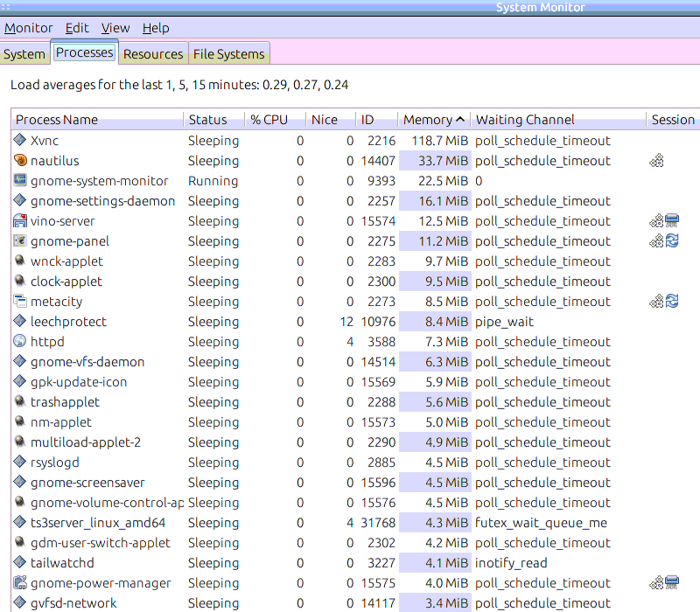
Task: Click the Xvnc process icon
Action: coord(21,141)
